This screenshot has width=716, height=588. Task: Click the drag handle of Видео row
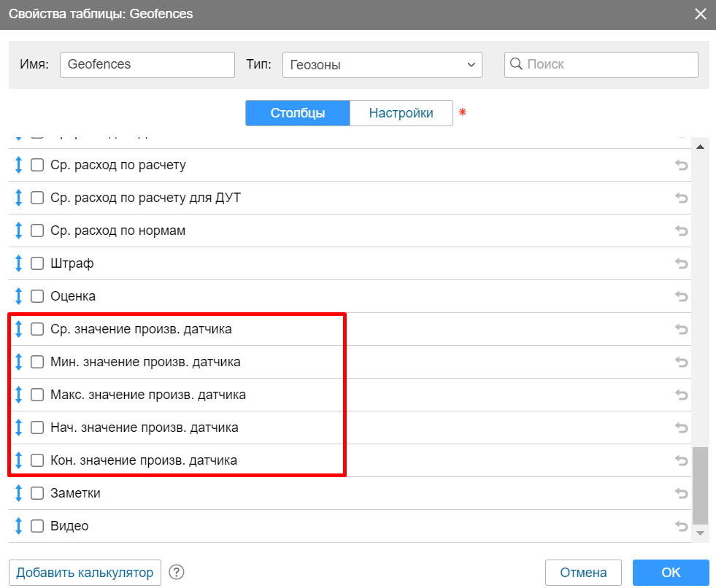pos(19,527)
